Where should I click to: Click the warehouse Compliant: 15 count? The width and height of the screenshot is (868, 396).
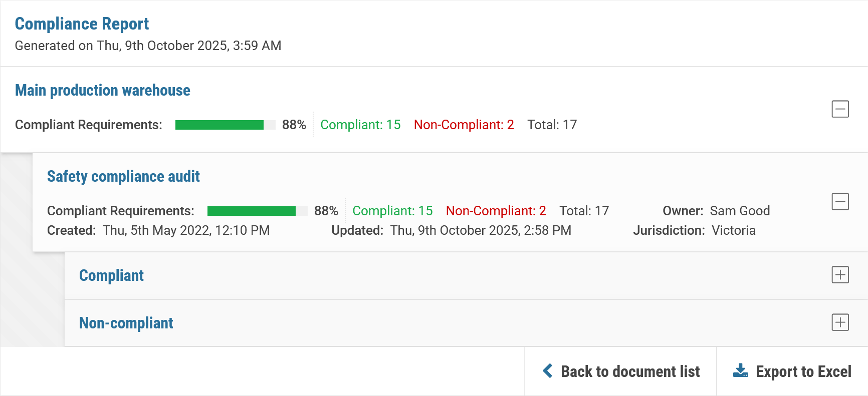click(x=360, y=125)
